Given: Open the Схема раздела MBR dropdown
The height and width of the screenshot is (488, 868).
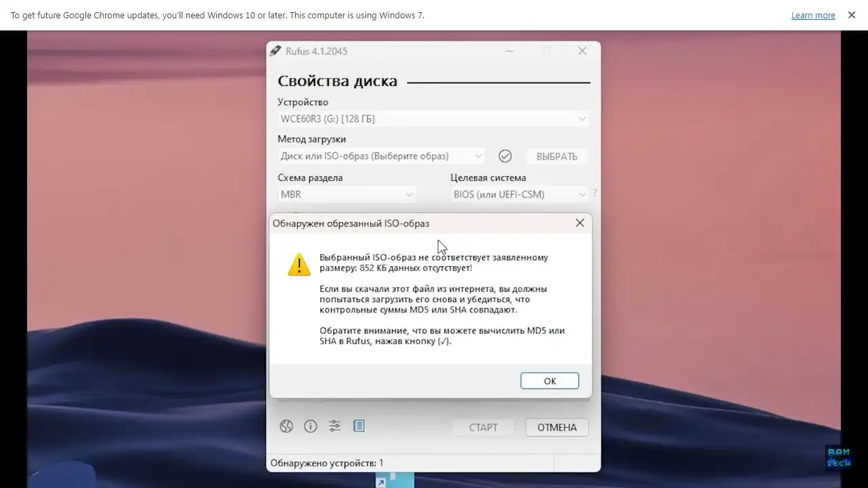Looking at the screenshot, I should pyautogui.click(x=347, y=195).
